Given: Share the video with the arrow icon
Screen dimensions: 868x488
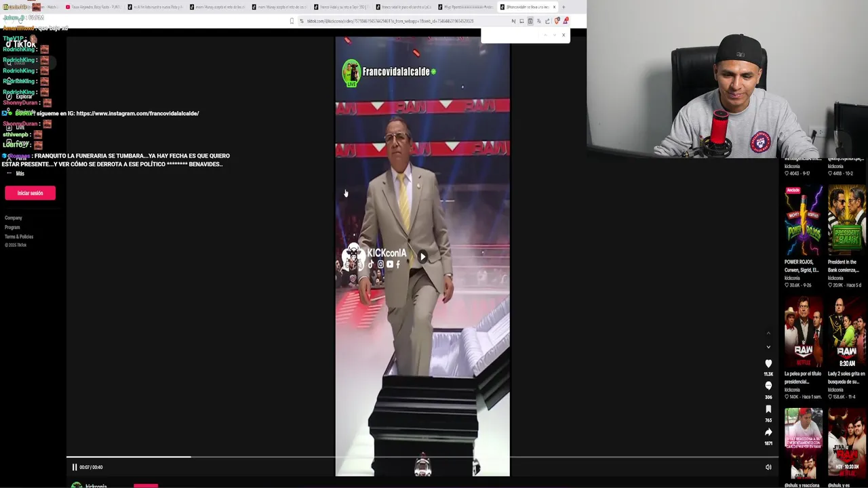Looking at the screenshot, I should (x=768, y=432).
